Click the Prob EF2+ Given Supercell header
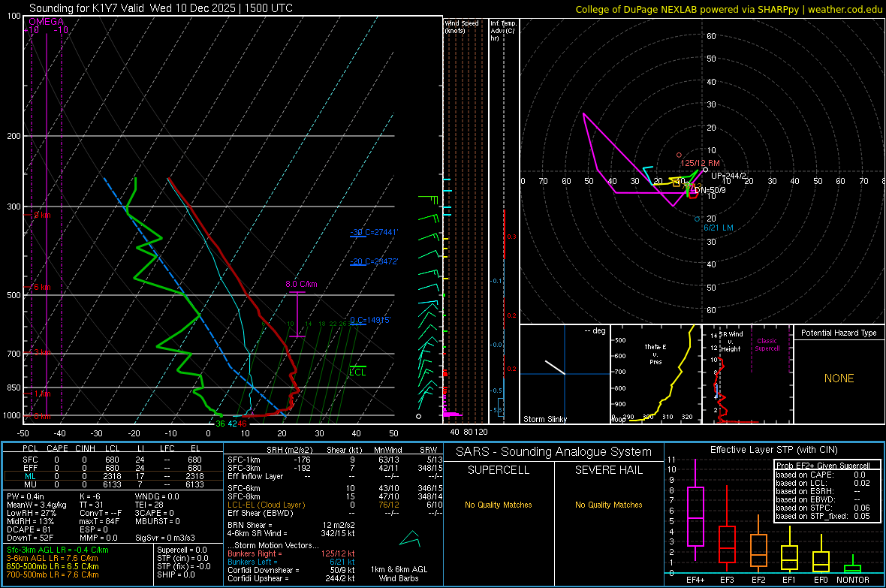Screen dimensions: 886x588 click(x=823, y=466)
